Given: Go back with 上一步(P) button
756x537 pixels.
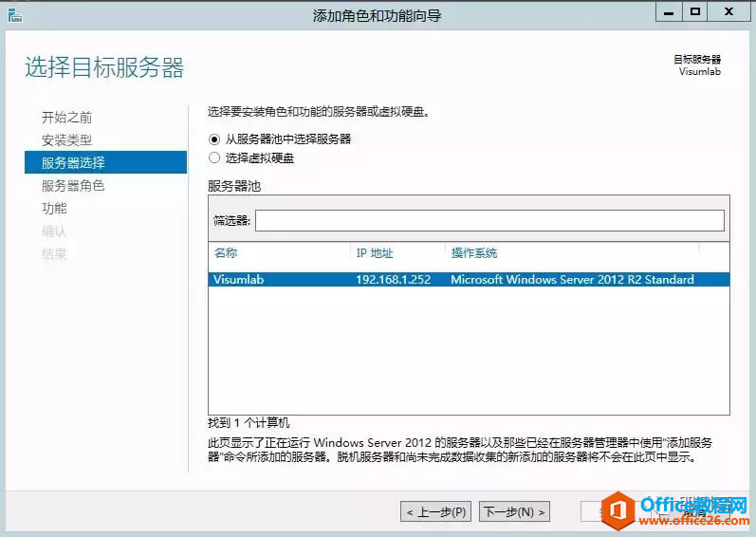Looking at the screenshot, I should click(x=436, y=511).
